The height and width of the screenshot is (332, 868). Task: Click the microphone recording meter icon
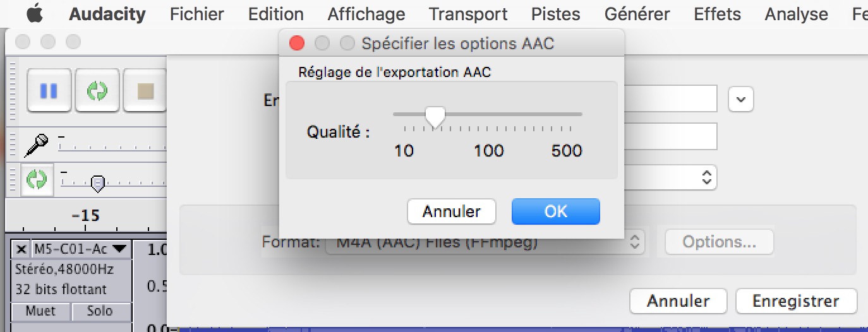(36, 146)
